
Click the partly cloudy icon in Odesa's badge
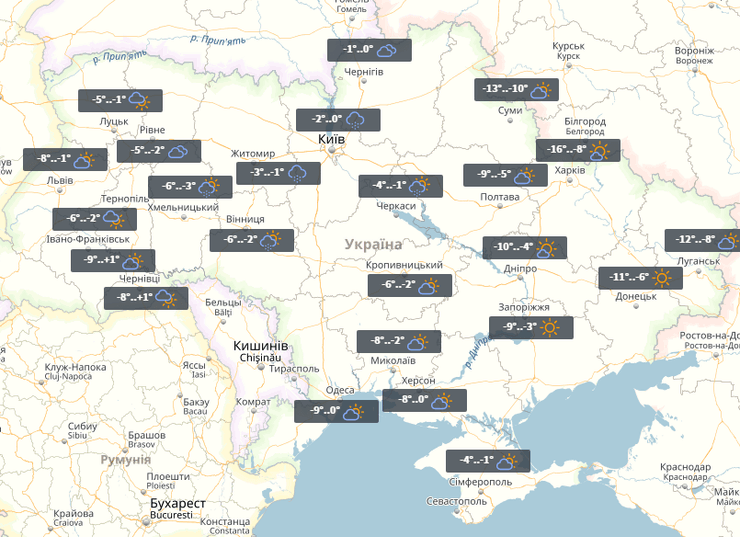click(353, 411)
